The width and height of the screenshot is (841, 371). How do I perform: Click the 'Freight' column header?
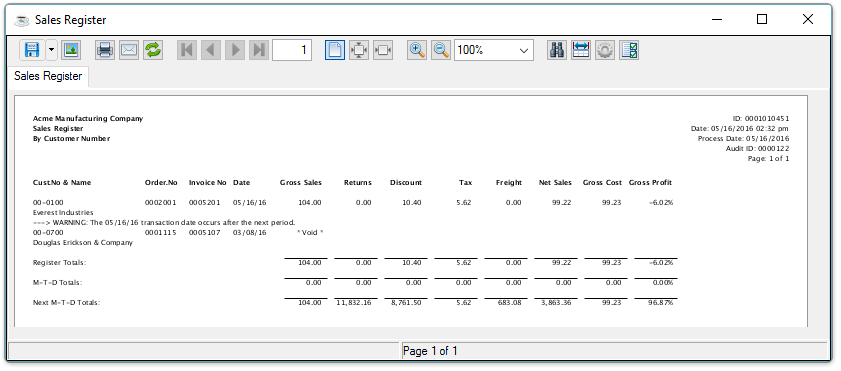tap(509, 183)
